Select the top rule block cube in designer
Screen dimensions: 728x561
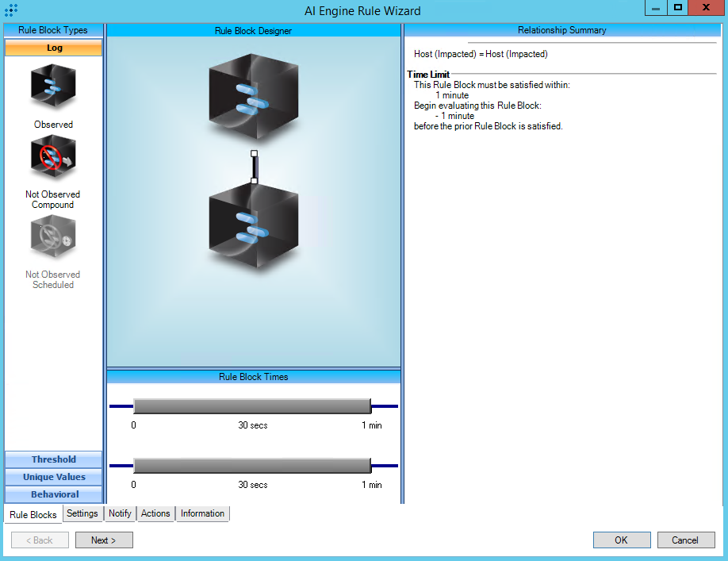click(253, 93)
